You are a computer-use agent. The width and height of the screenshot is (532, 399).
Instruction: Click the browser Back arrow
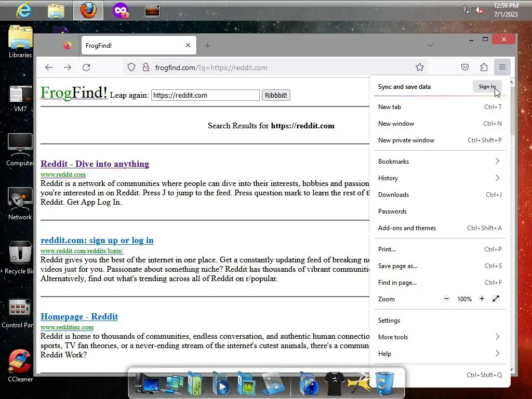tap(49, 67)
